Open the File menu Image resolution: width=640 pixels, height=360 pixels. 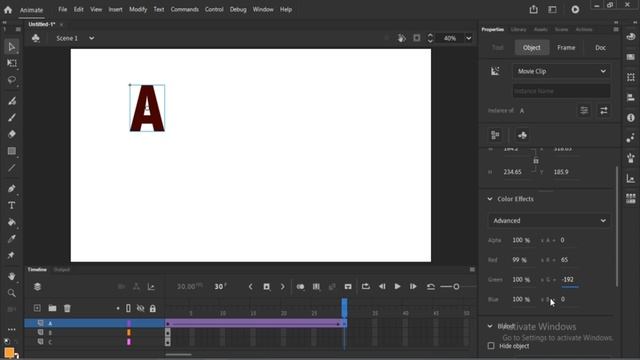click(62, 9)
